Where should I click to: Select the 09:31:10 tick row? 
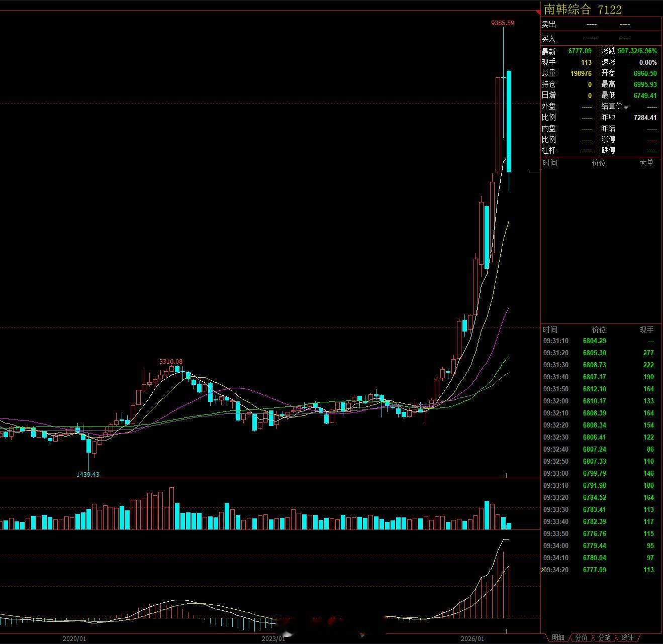click(601, 341)
